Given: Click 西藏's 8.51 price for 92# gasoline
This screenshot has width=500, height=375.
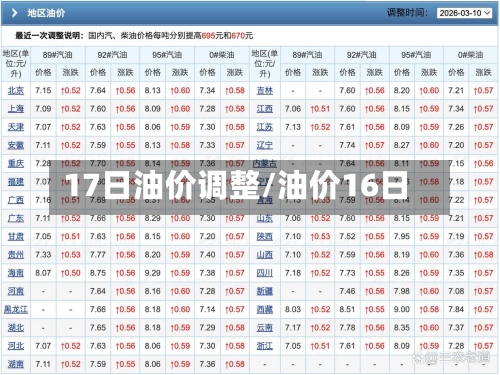Looking at the screenshot, I should click(347, 309).
